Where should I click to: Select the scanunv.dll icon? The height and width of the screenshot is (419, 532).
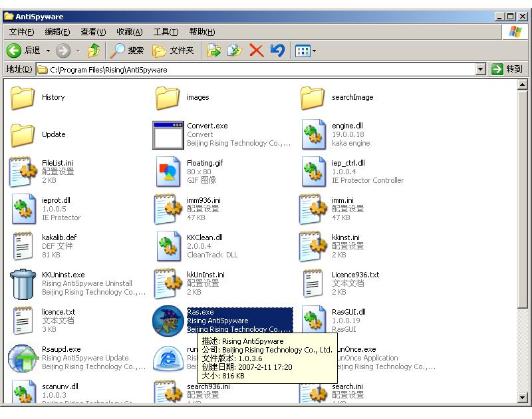pyautogui.click(x=23, y=391)
